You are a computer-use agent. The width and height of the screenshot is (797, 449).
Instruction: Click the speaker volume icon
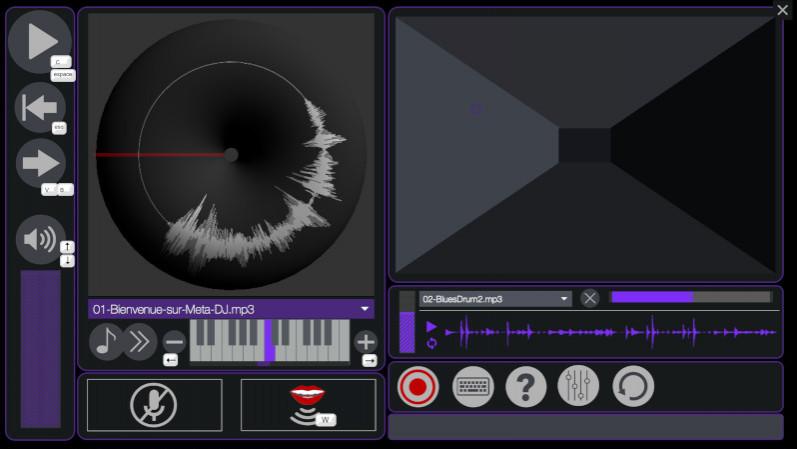coord(40,239)
